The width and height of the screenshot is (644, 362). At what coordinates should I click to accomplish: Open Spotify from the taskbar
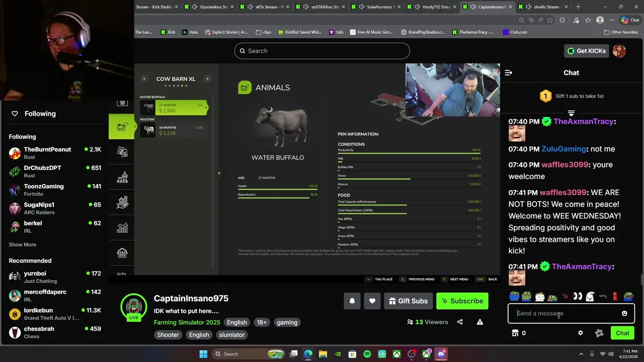click(367, 354)
